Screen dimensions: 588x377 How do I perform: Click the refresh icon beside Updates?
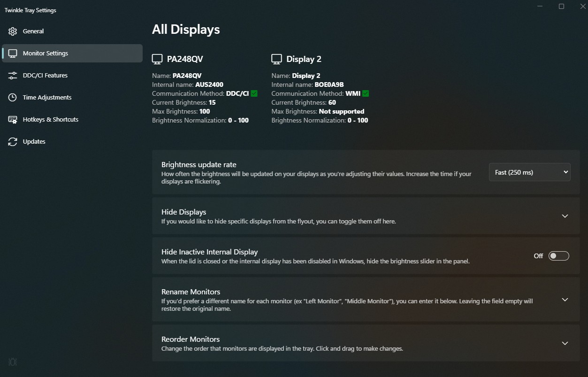13,142
